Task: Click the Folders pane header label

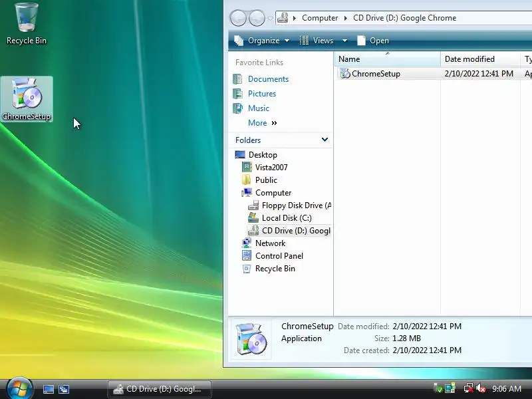Action: [248, 140]
